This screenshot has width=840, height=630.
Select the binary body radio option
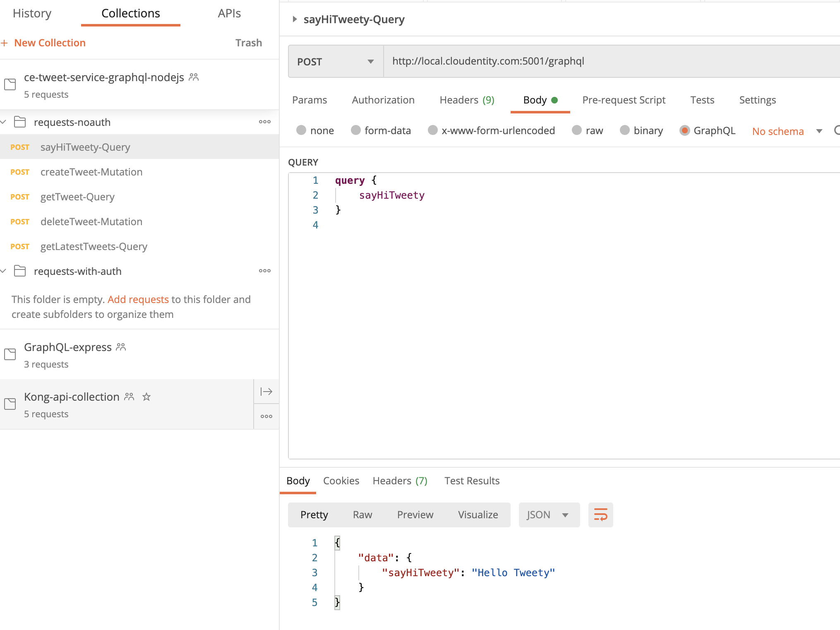[x=625, y=130]
